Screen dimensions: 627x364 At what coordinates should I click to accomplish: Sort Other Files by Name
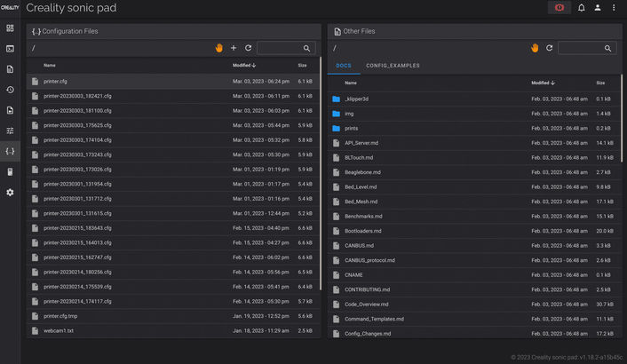tap(351, 83)
